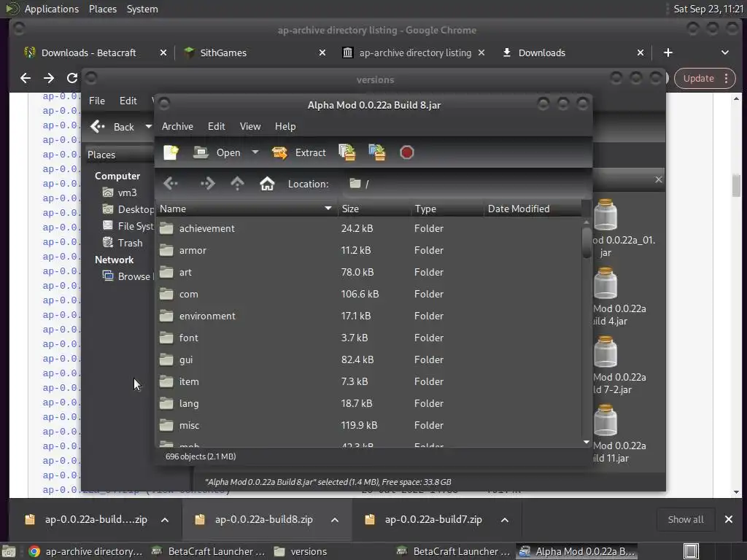Click the red stop operation icon
747x560 pixels.
pos(407,152)
